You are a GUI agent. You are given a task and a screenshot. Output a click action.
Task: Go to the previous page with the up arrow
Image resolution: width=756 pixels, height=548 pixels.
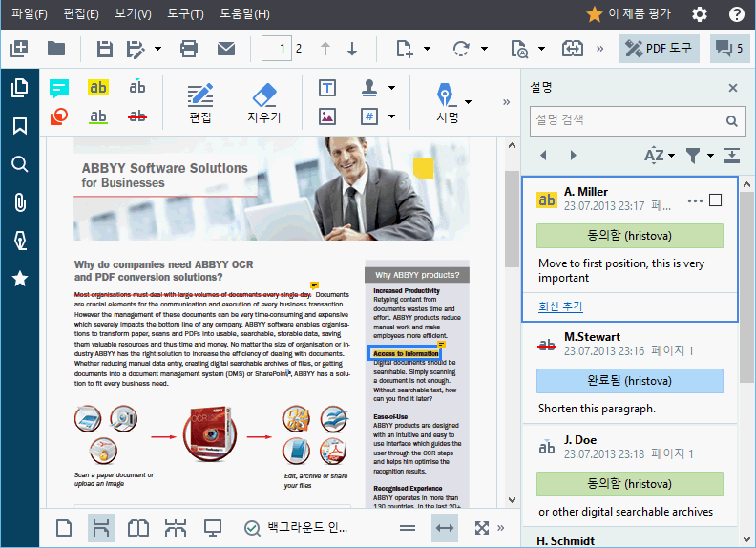tap(325, 49)
